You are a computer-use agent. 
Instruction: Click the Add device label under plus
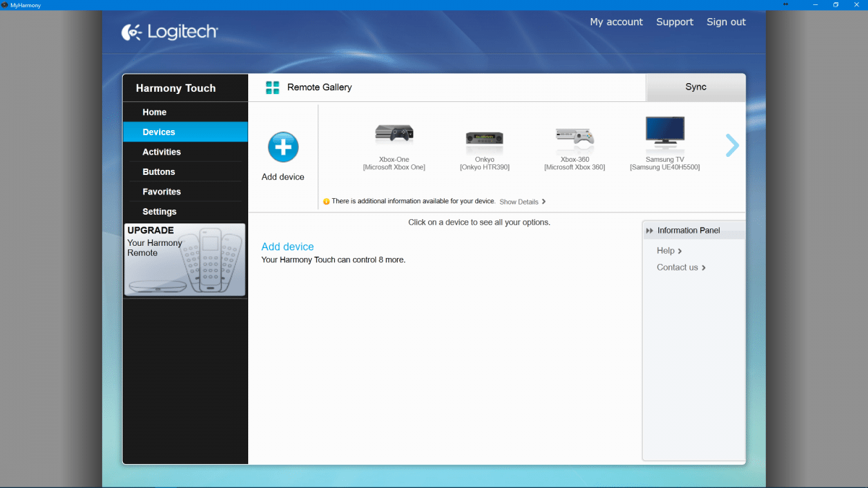point(283,177)
